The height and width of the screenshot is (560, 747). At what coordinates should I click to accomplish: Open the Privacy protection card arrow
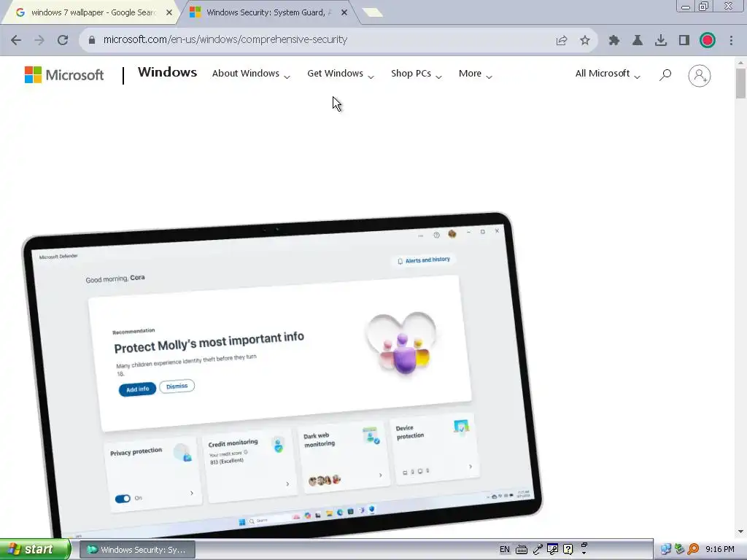[192, 494]
